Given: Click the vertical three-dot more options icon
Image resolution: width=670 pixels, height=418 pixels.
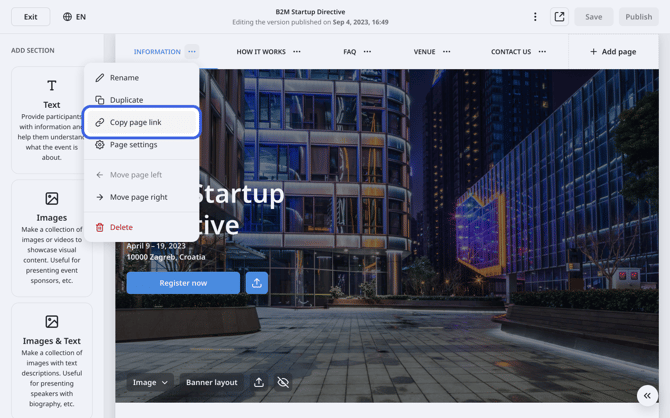Looking at the screenshot, I should click(535, 17).
